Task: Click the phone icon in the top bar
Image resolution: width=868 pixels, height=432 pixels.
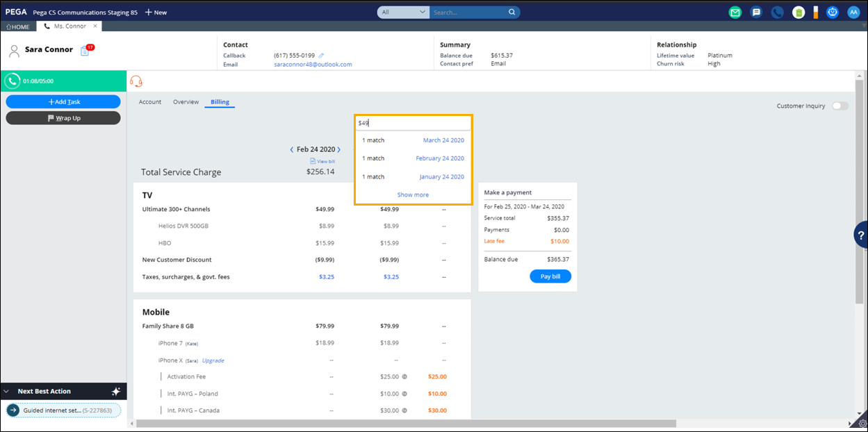Action: pyautogui.click(x=777, y=12)
